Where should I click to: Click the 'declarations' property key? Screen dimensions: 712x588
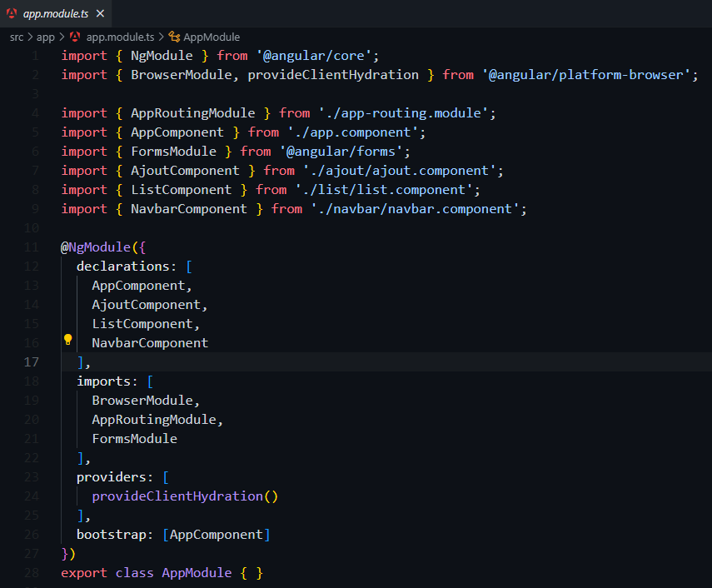coord(122,266)
